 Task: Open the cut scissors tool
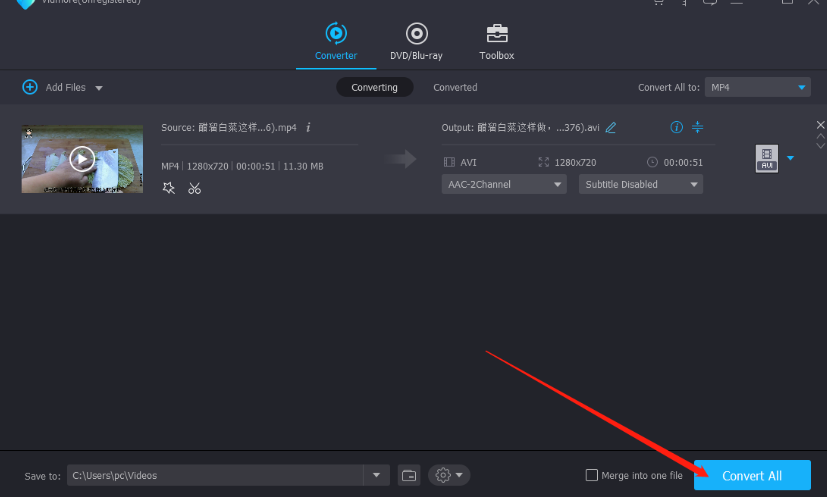[x=195, y=188]
